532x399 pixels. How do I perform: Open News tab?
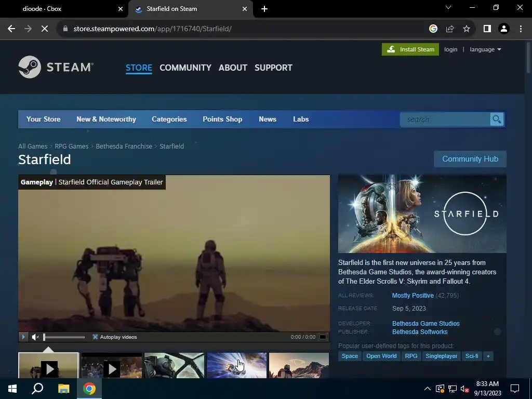coord(268,119)
